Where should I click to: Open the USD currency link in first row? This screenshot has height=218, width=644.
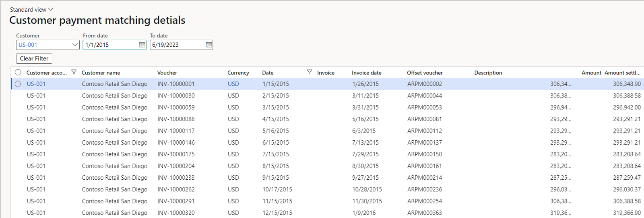(x=233, y=84)
